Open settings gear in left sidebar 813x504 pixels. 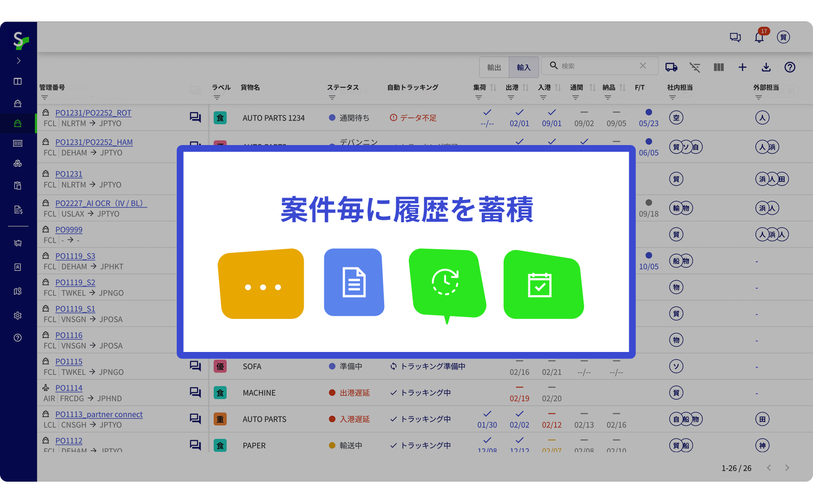18,316
